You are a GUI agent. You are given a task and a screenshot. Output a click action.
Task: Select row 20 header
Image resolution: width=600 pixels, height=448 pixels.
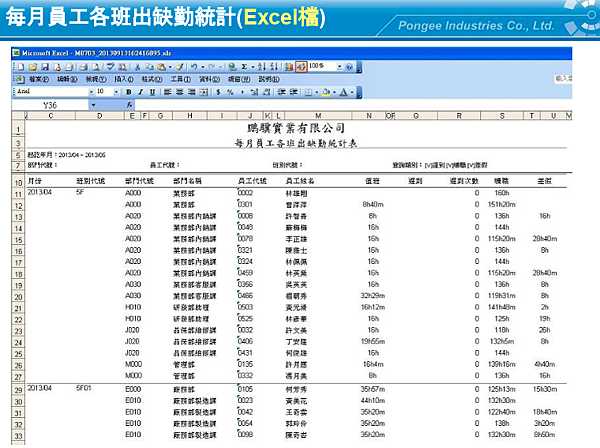[18, 297]
